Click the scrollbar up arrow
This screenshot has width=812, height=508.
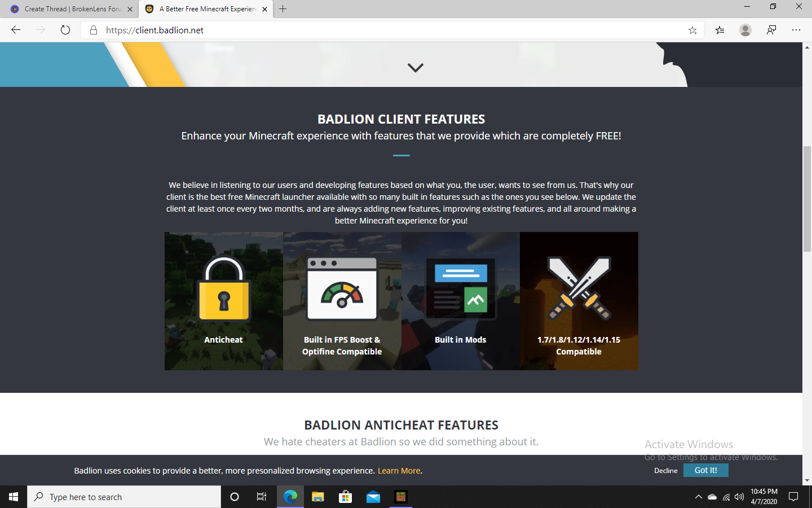point(807,47)
